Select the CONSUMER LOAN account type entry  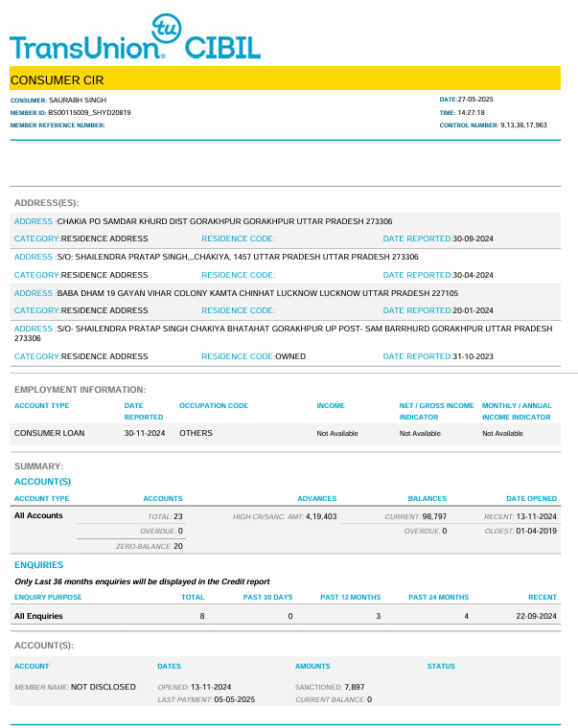(x=49, y=433)
